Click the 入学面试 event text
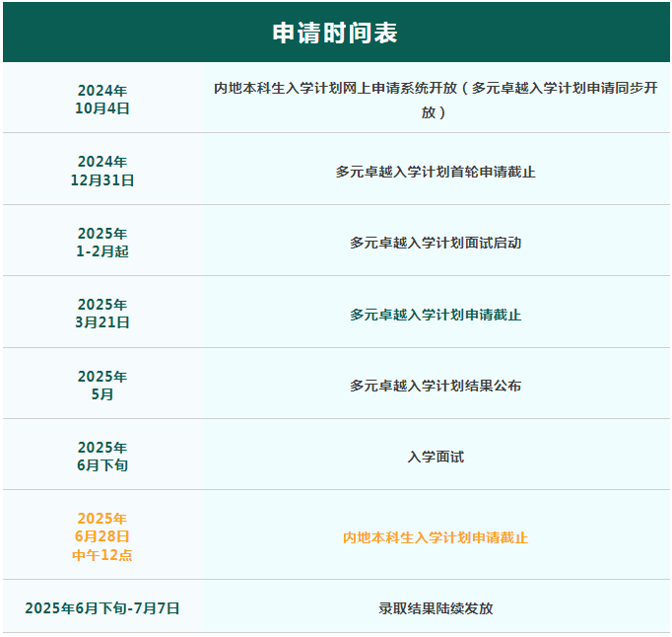672x637 pixels. [x=435, y=457]
